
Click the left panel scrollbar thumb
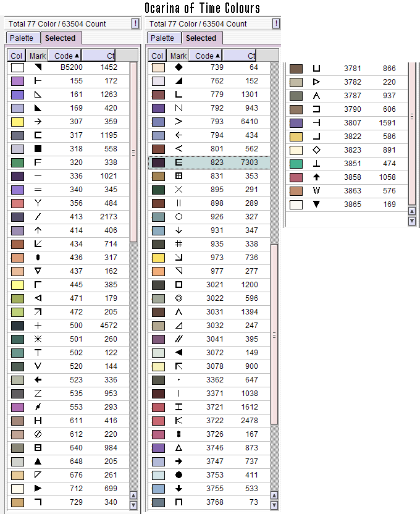(x=133, y=153)
